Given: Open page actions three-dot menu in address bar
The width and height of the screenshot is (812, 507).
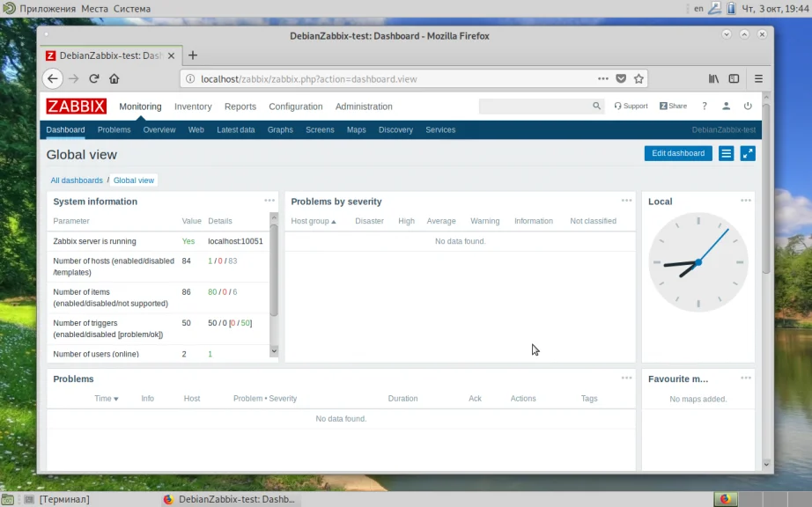Looking at the screenshot, I should (x=602, y=78).
